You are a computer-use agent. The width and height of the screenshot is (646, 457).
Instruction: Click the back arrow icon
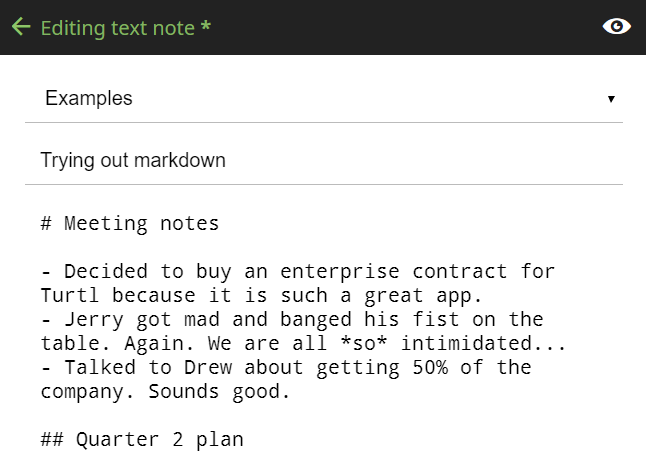[21, 27]
